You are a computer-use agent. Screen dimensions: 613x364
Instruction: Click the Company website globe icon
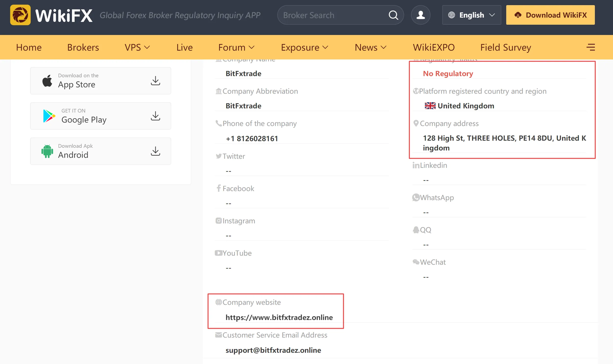218,302
